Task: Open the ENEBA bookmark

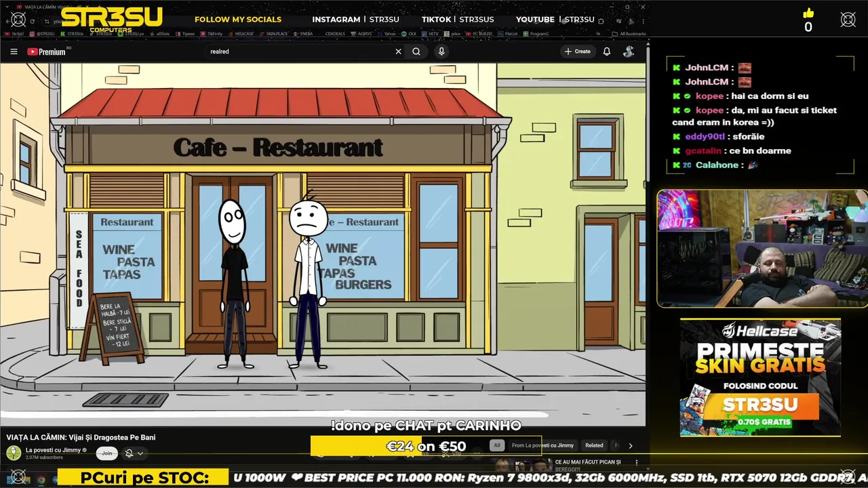Action: coord(303,33)
